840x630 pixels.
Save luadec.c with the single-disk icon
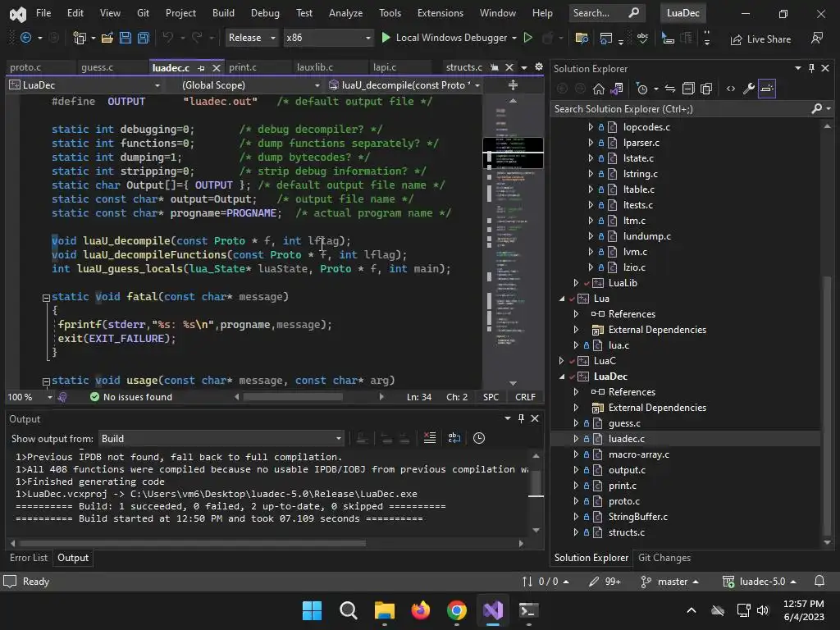click(126, 38)
